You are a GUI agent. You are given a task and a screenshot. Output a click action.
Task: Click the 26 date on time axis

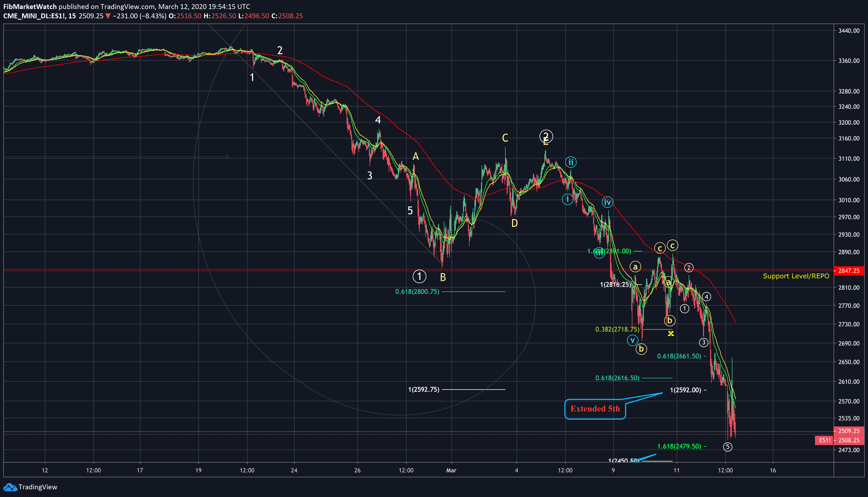click(357, 470)
